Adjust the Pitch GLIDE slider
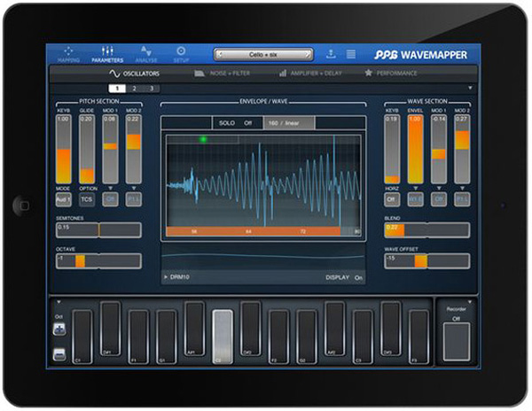Image resolution: width=532 pixels, height=411 pixels. point(87,149)
